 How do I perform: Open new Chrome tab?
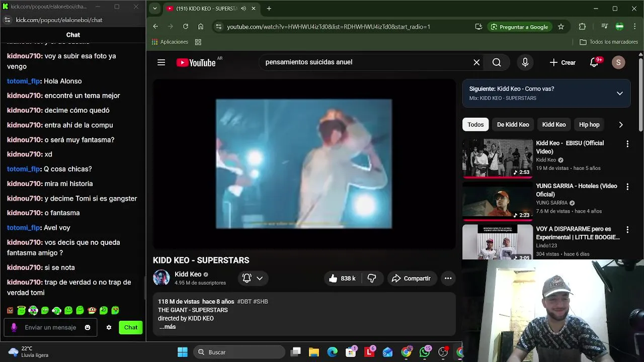pos(269,9)
